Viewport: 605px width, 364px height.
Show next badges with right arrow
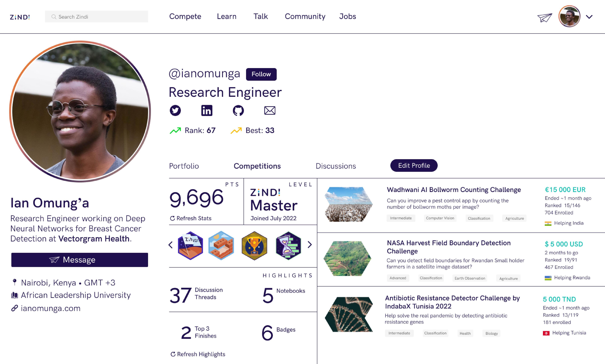point(310,244)
